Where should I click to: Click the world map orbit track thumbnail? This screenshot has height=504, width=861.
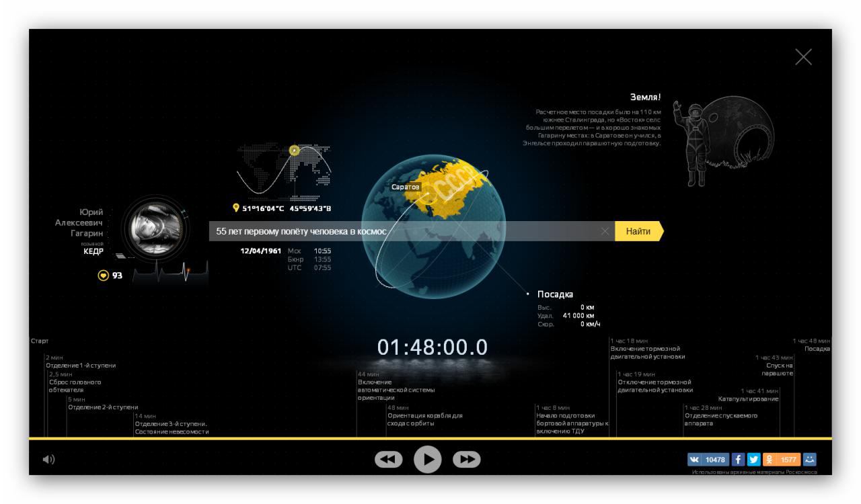[x=283, y=171]
